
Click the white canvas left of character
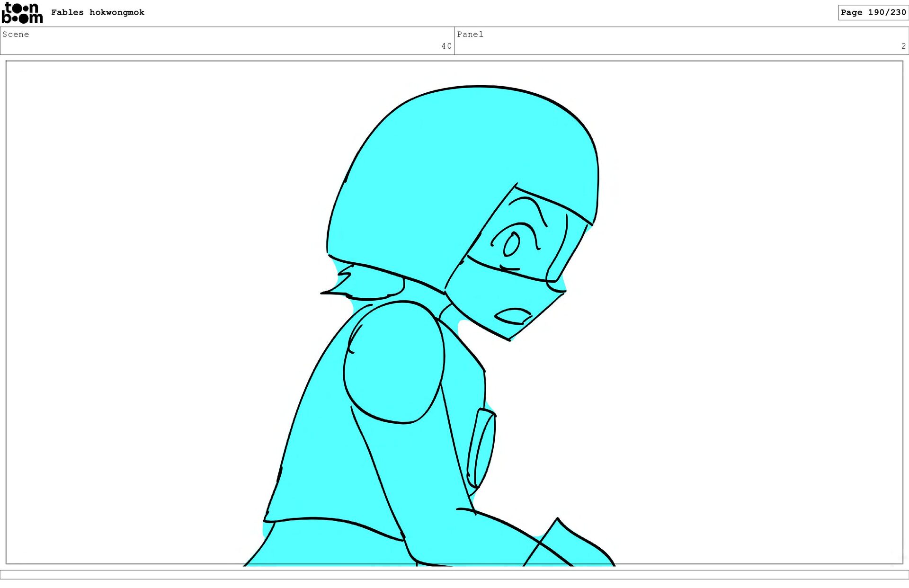(x=142, y=308)
